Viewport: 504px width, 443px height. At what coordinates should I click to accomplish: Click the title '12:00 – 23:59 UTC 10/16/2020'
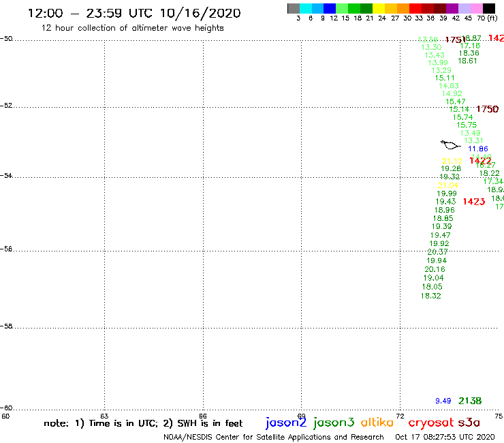[x=134, y=13]
